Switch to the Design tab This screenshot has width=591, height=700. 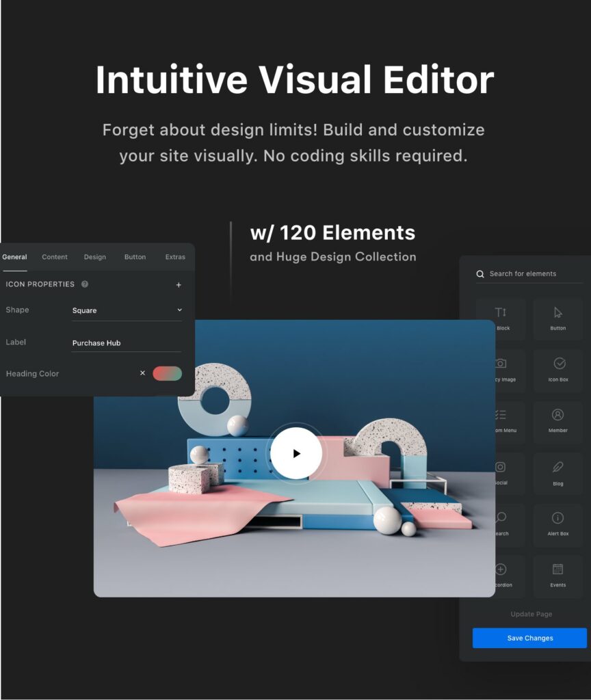pos(94,257)
